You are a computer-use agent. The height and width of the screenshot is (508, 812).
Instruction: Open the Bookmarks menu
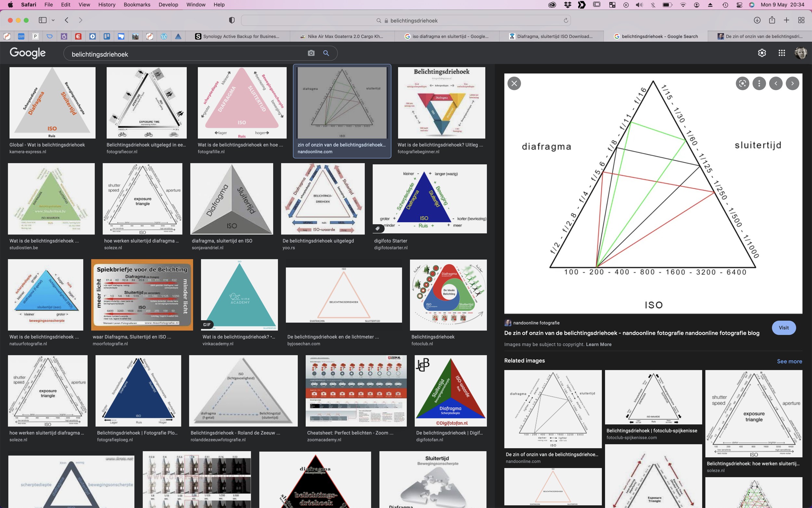pos(137,5)
